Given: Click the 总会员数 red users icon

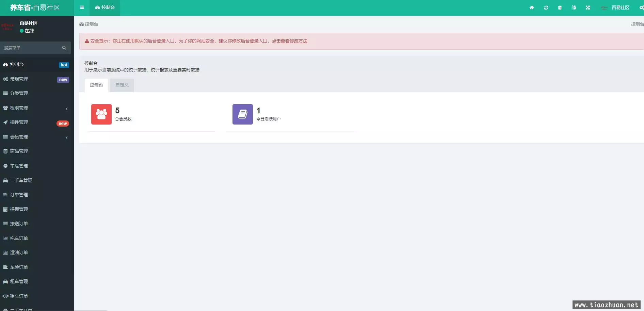Looking at the screenshot, I should (101, 114).
